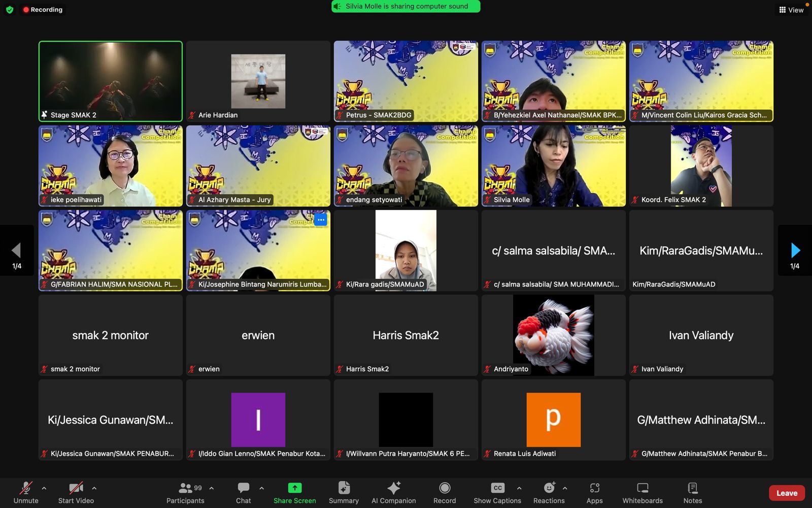Click the green Share Screen icon

[295, 488]
